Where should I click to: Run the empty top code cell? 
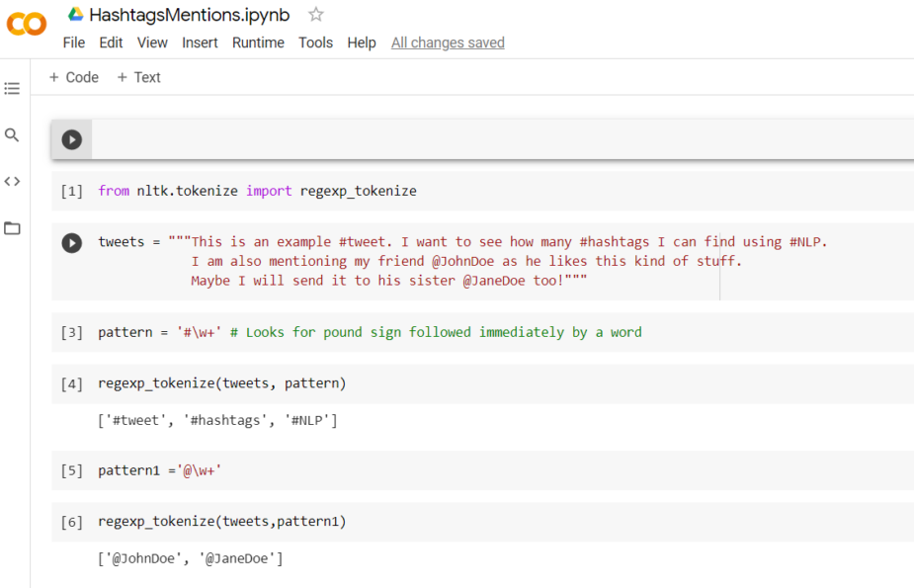(x=71, y=139)
